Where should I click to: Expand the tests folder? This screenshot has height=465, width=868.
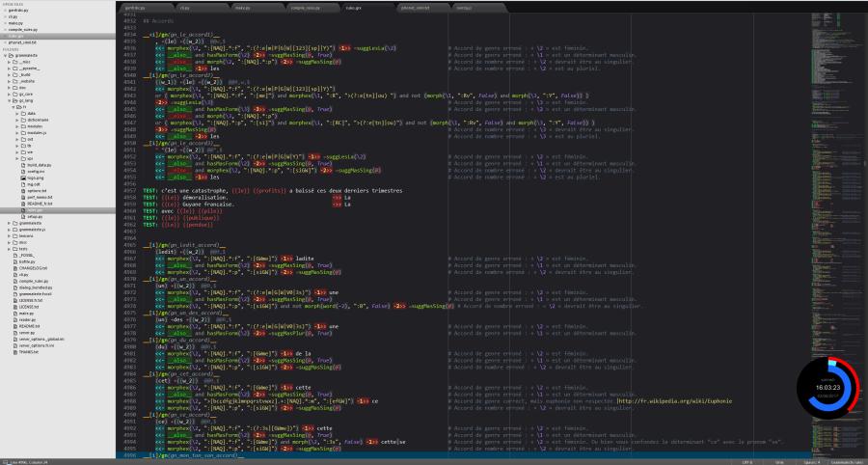pos(10,249)
